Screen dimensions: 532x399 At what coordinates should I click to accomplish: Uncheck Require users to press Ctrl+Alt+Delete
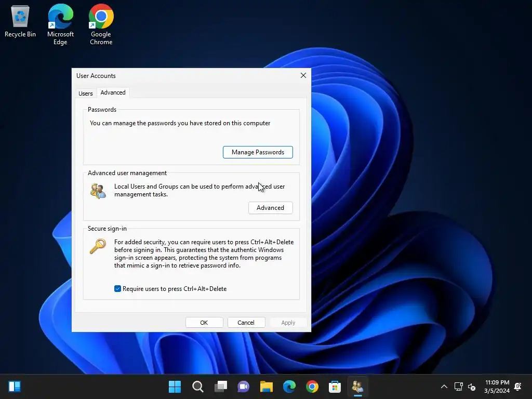(118, 289)
